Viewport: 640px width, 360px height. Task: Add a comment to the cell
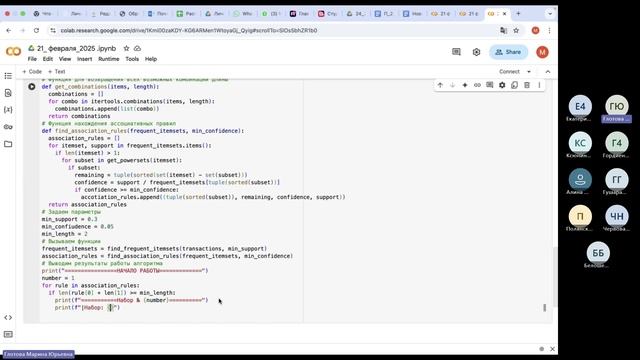489,85
